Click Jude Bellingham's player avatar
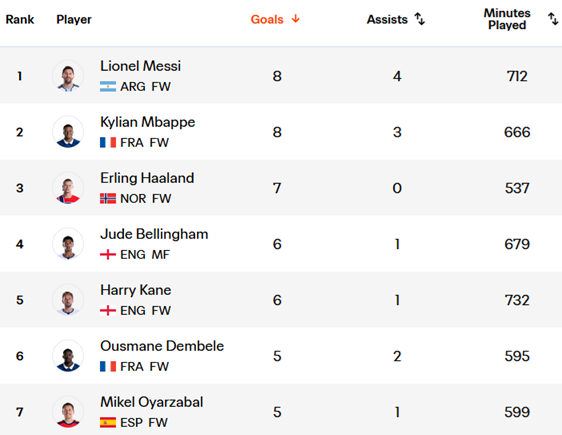Image resolution: width=562 pixels, height=435 pixels. (68, 244)
